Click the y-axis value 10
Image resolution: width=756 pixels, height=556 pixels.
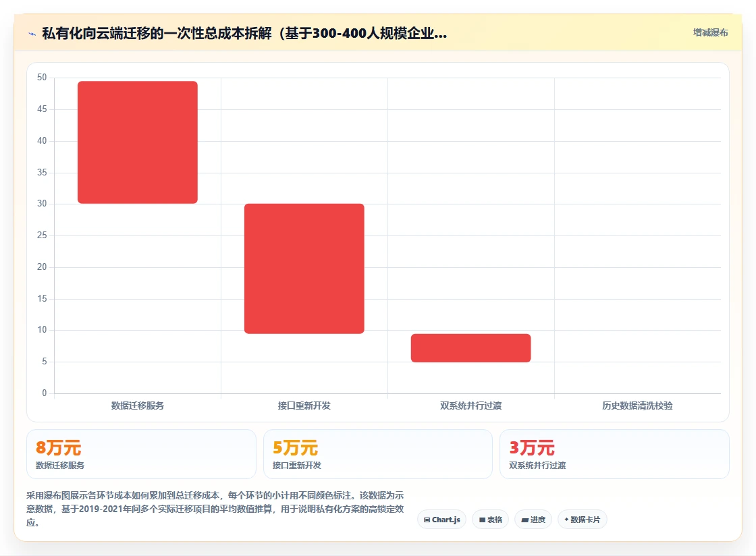pyautogui.click(x=42, y=330)
